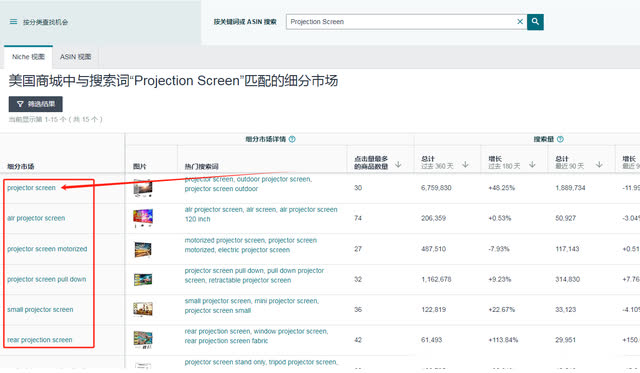
Task: Select value 1,889,734 in table
Action: (570, 188)
